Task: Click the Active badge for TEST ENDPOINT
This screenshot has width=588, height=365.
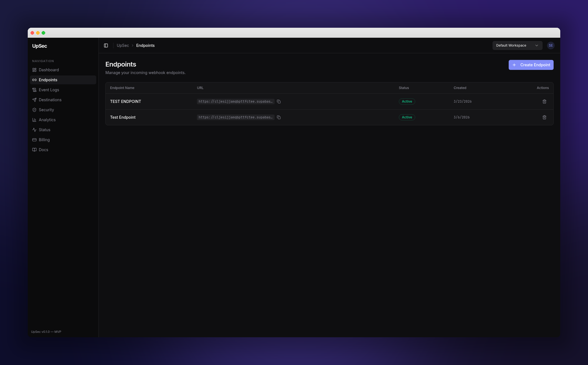Action: [407, 102]
